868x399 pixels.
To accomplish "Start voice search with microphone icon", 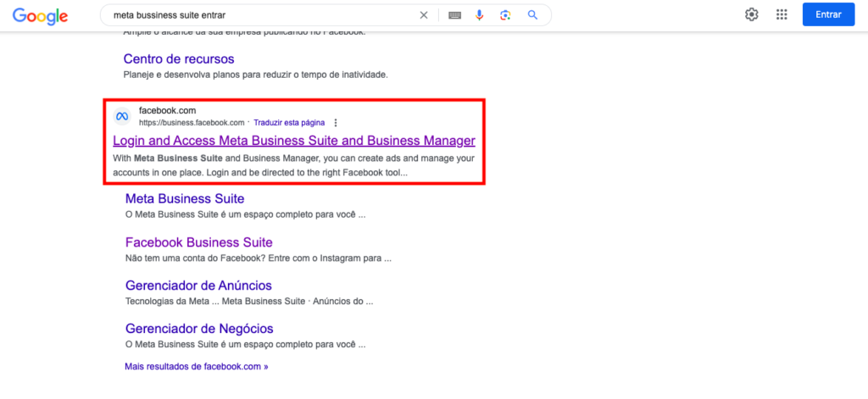I will 480,15.
